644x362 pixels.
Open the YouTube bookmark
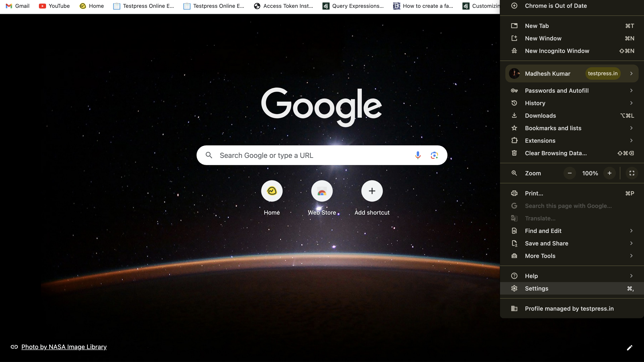click(x=54, y=6)
